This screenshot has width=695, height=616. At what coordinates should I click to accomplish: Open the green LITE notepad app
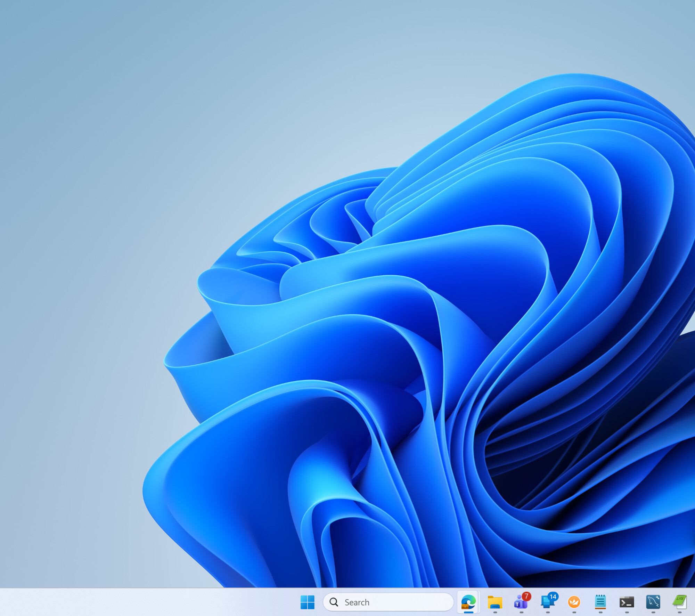680,602
